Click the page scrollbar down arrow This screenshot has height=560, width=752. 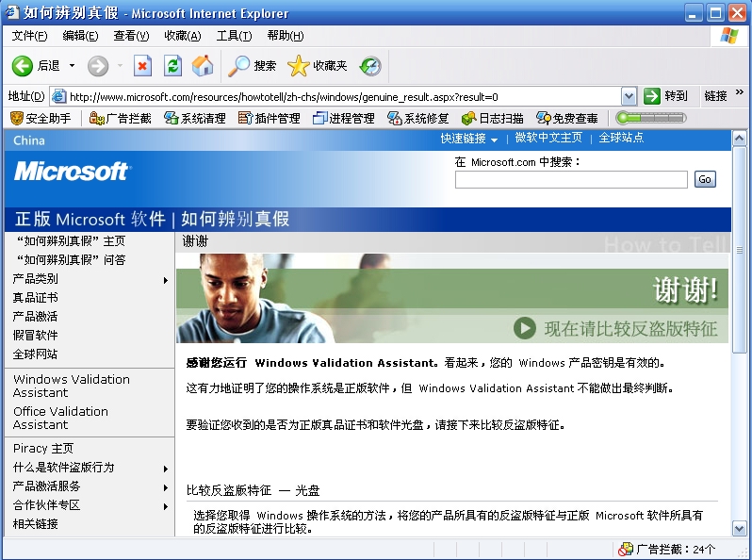(x=739, y=529)
